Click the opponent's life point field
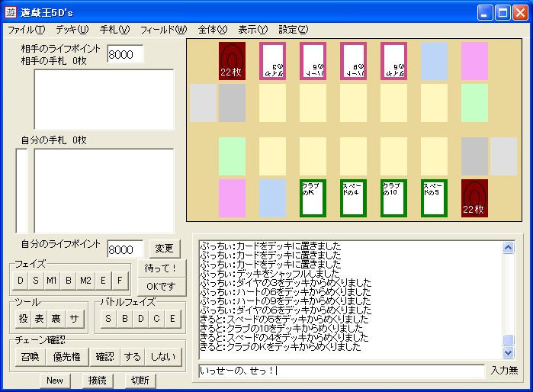This screenshot has width=533, height=392. click(x=125, y=54)
